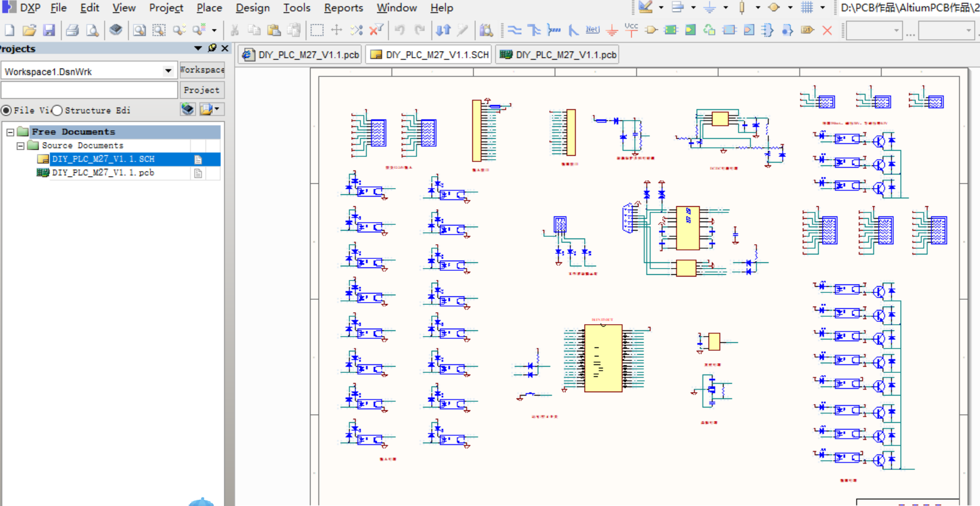Open the Workspace1.DsnWrk dropdown
This screenshot has width=980, height=506.
point(168,71)
